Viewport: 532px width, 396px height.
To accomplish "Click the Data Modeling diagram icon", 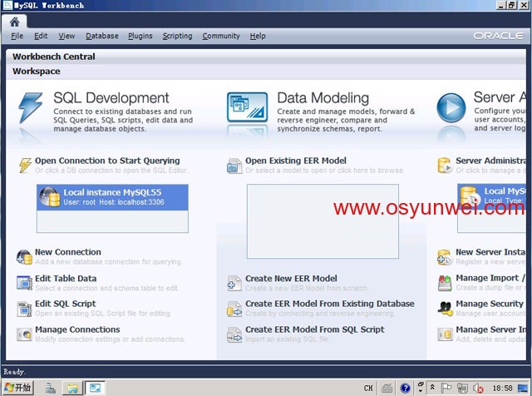I will [247, 108].
